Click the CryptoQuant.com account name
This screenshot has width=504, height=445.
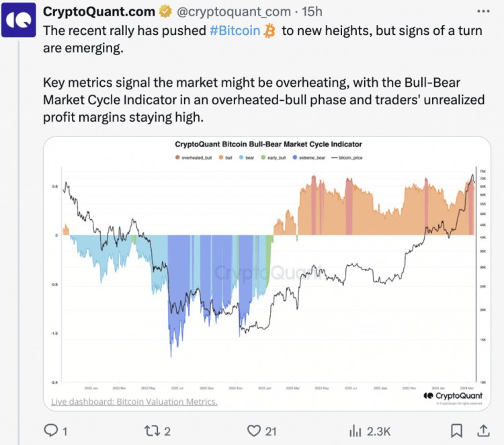98,11
